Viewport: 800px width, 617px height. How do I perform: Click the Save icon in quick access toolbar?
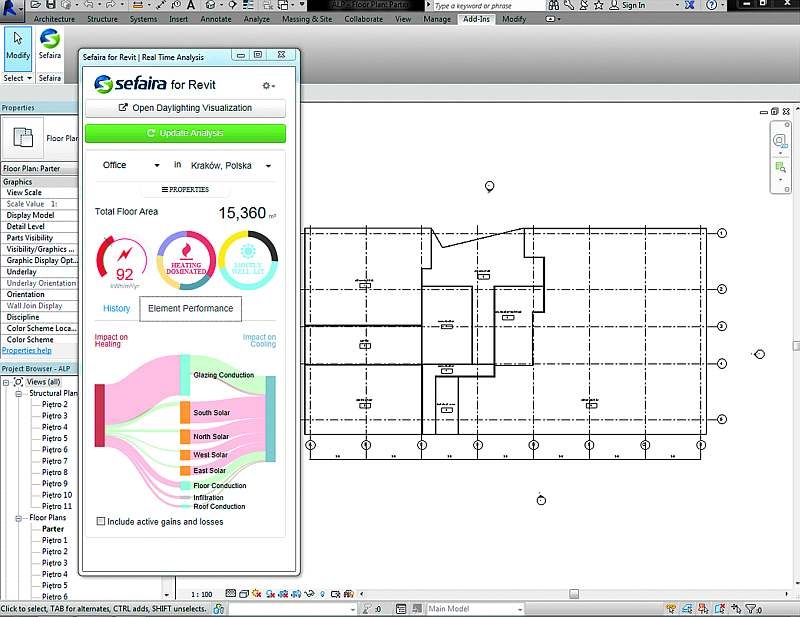coord(51,5)
